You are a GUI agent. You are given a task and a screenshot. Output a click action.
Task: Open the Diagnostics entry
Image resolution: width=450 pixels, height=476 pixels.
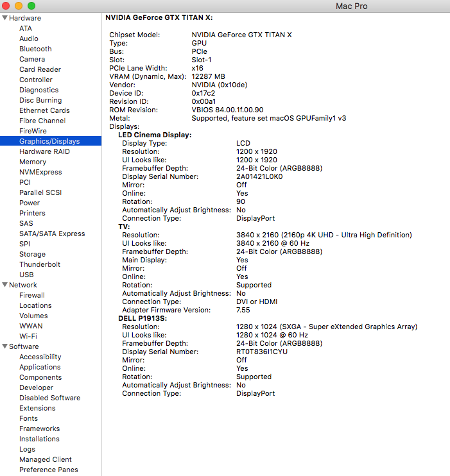coord(39,90)
